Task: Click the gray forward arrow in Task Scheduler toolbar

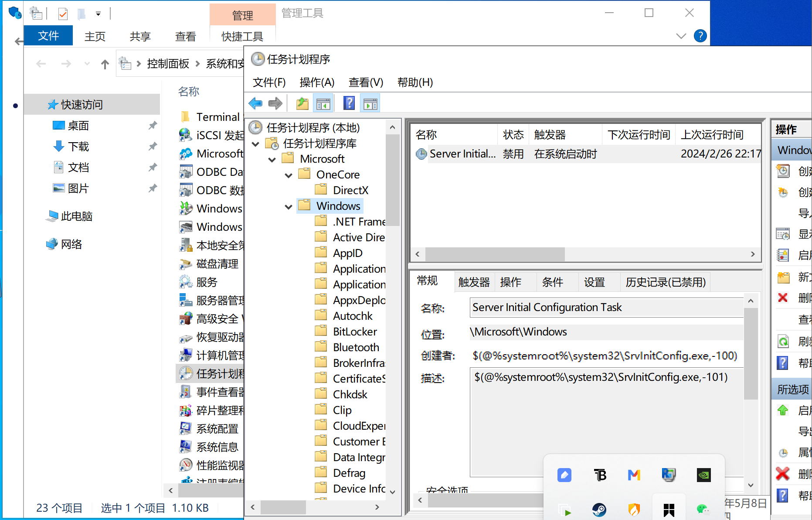Action: coord(275,104)
